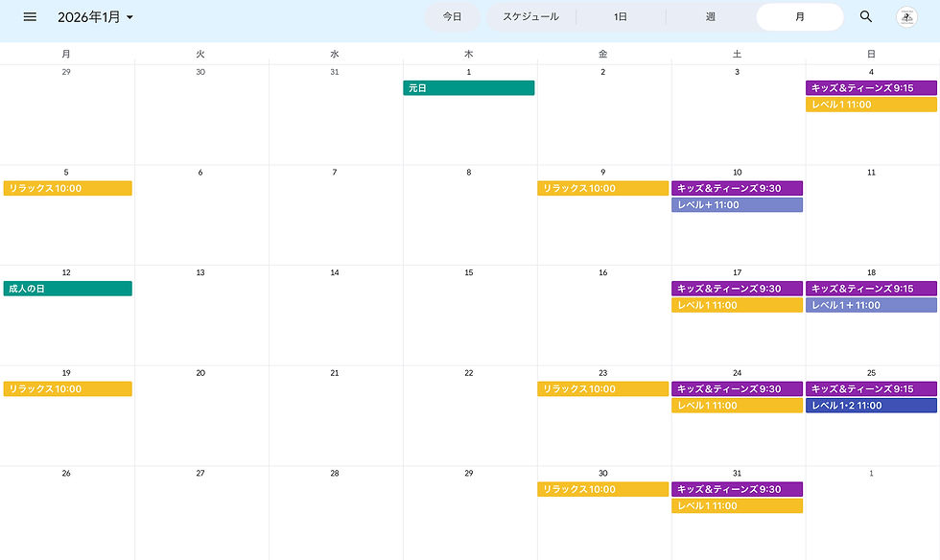Open キッズ&ティーンズ 9:30 on January 17

[737, 289]
